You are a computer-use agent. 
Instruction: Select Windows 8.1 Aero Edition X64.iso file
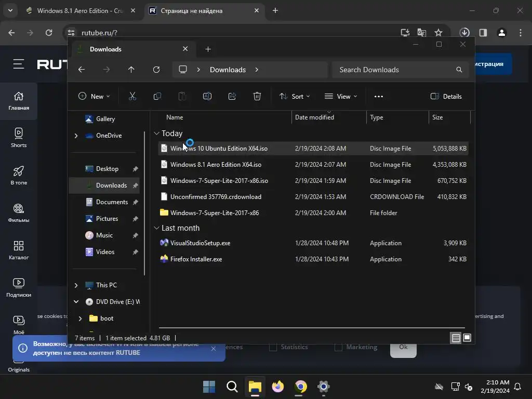click(x=313, y=165)
